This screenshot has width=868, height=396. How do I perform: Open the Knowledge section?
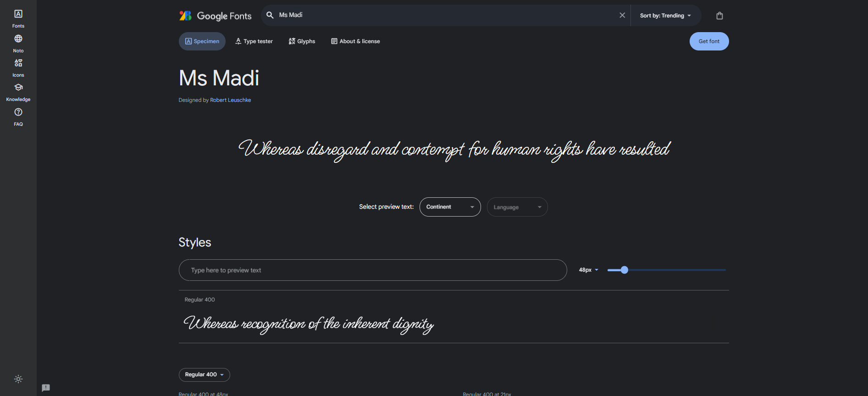[x=18, y=92]
